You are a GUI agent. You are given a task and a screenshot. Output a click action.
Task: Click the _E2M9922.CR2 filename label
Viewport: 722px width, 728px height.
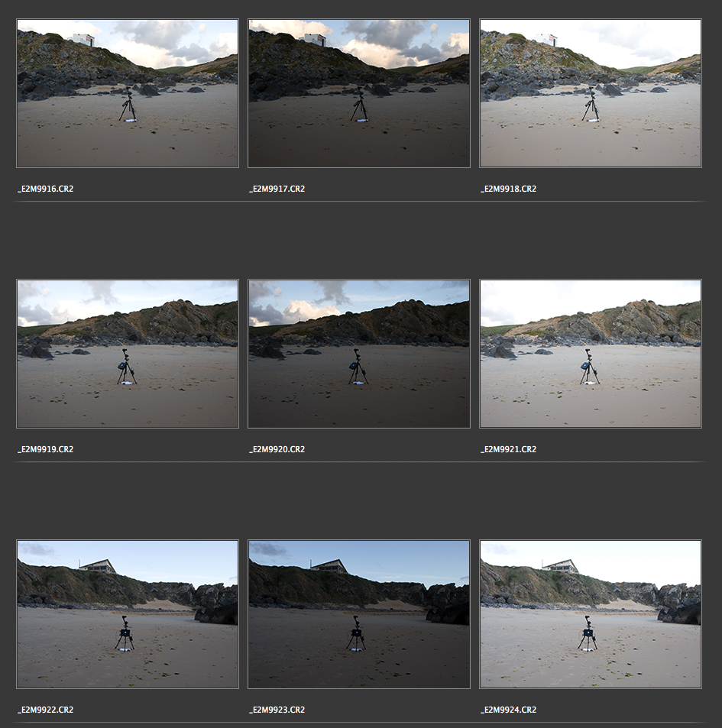[46, 710]
